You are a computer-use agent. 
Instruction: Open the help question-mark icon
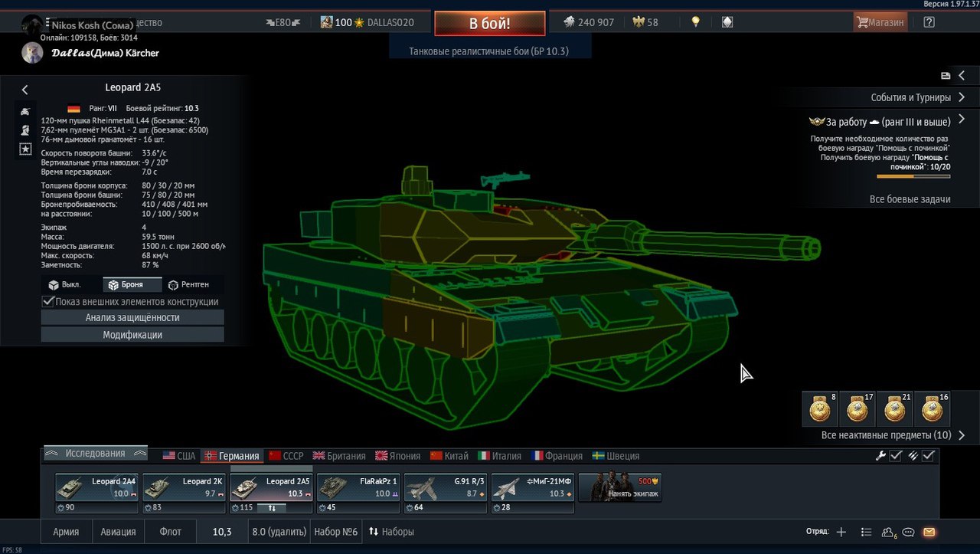pyautogui.click(x=929, y=22)
